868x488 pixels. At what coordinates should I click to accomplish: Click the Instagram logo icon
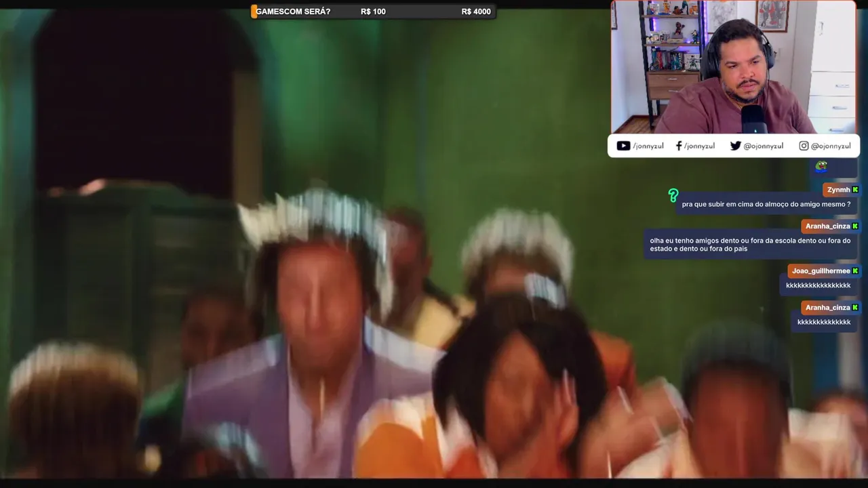point(804,146)
